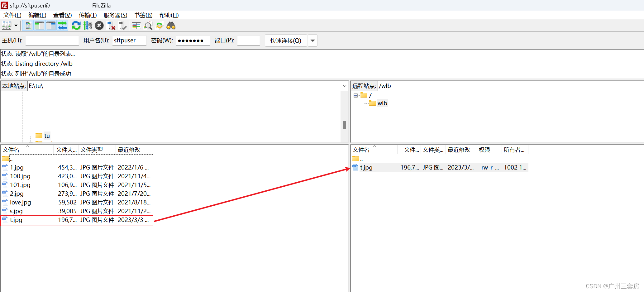644x292 pixels.
Task: Open the 帮助(H) menu
Action: pos(169,15)
